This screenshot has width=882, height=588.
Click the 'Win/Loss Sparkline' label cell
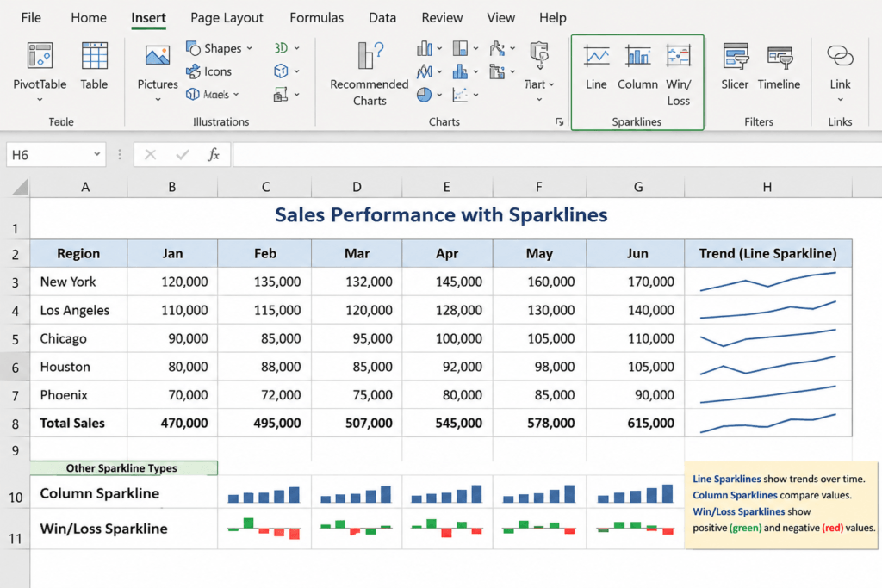point(124,529)
